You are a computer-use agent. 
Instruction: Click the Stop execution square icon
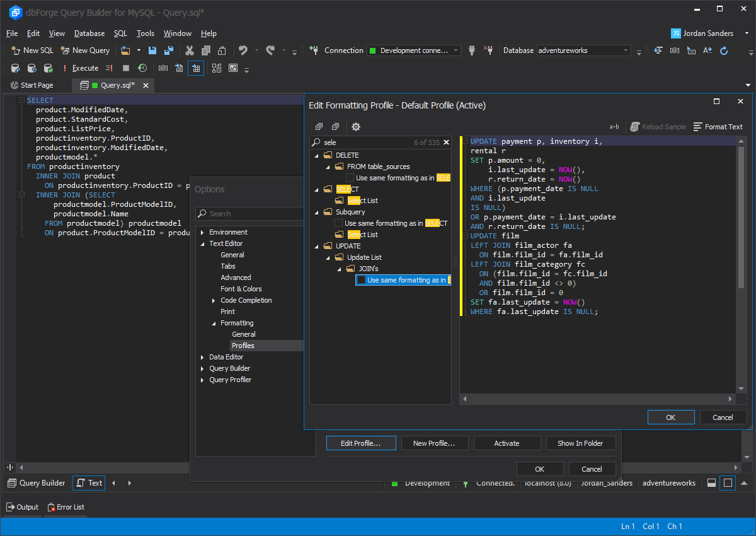tap(126, 68)
